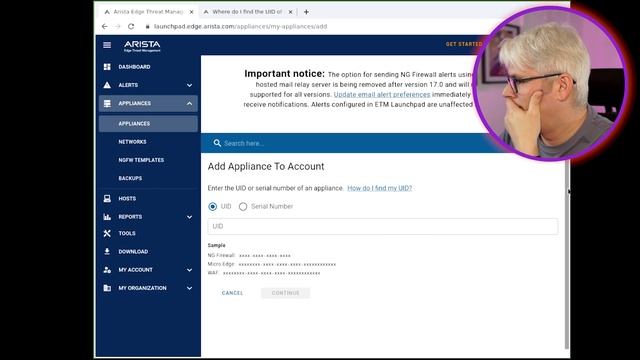
Task: Click the 'Add Appliance To Account' heading
Action: point(266,167)
